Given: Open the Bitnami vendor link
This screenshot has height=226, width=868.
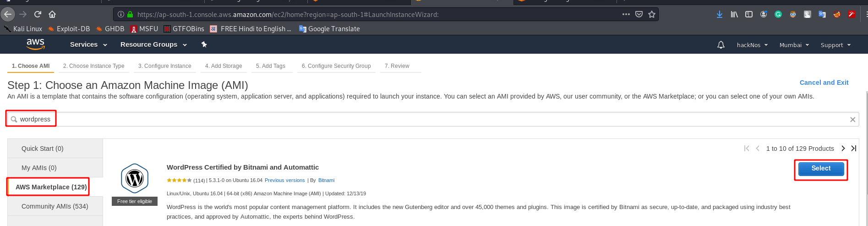Looking at the screenshot, I should pyautogui.click(x=326, y=180).
